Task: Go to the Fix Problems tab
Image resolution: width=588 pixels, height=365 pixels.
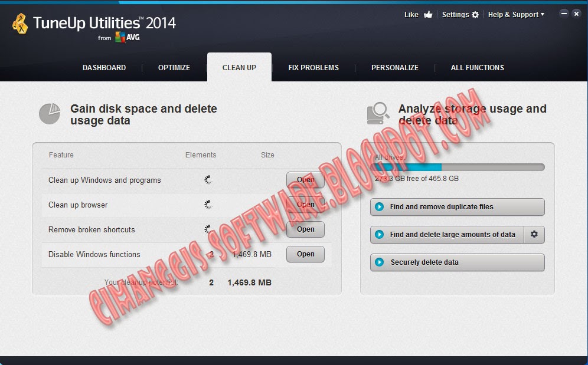Action: coord(313,67)
